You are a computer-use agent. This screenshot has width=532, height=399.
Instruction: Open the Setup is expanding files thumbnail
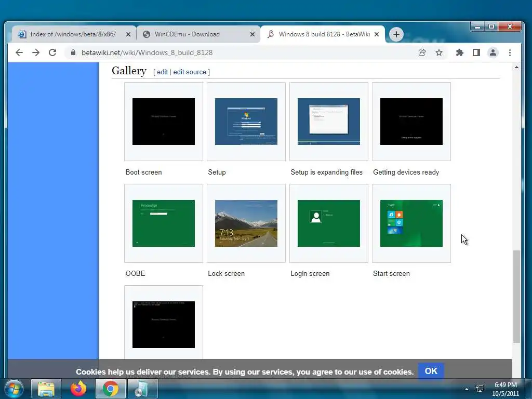329,122
